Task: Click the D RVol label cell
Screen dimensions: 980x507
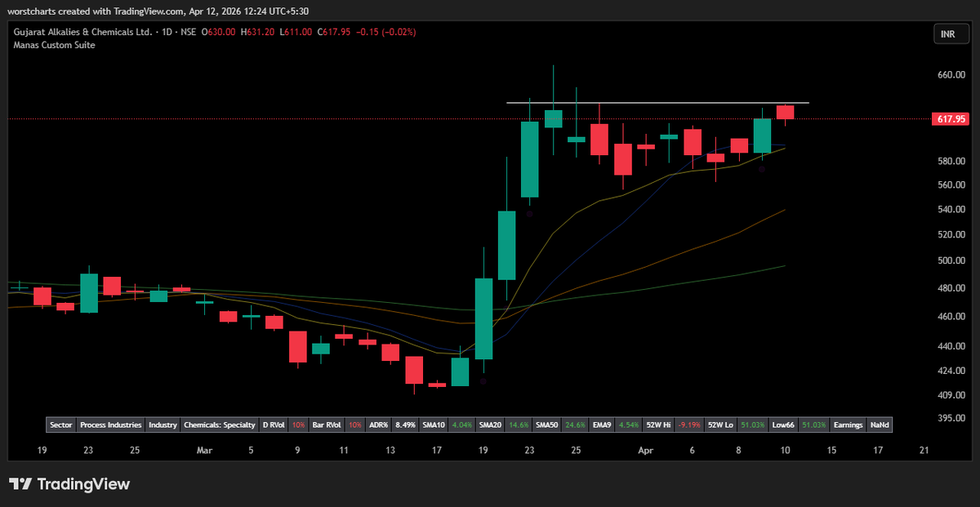Action: [274, 425]
